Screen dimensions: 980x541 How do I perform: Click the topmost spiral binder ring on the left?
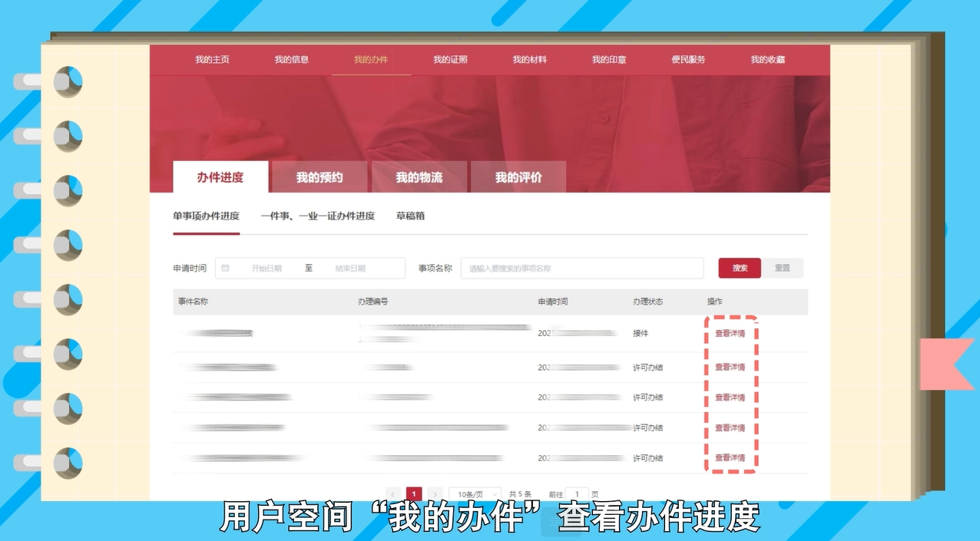(67, 82)
